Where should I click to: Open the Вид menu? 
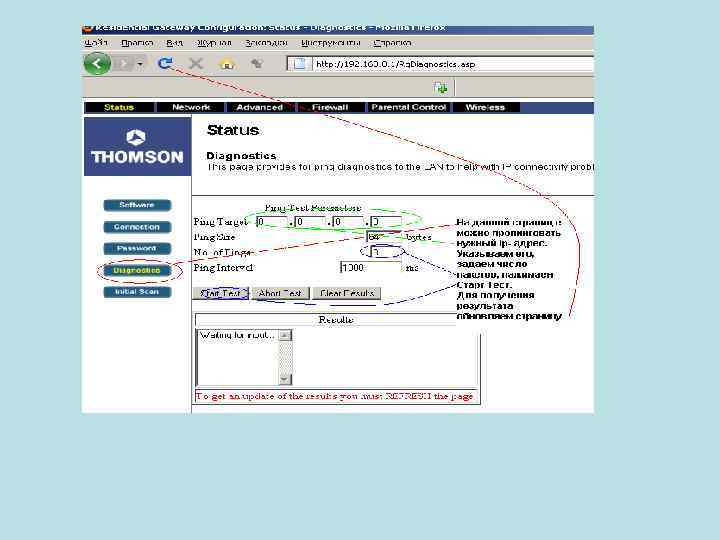click(x=174, y=43)
